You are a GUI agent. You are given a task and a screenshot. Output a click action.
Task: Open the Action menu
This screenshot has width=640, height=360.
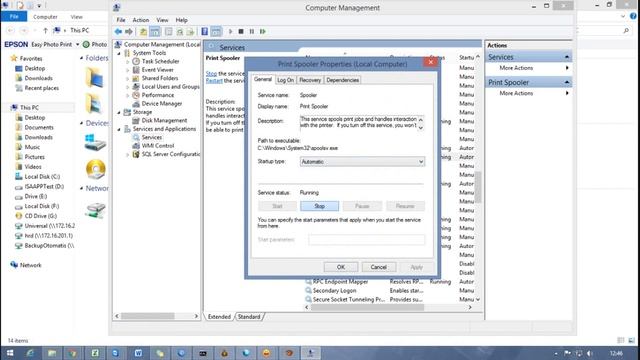140,20
